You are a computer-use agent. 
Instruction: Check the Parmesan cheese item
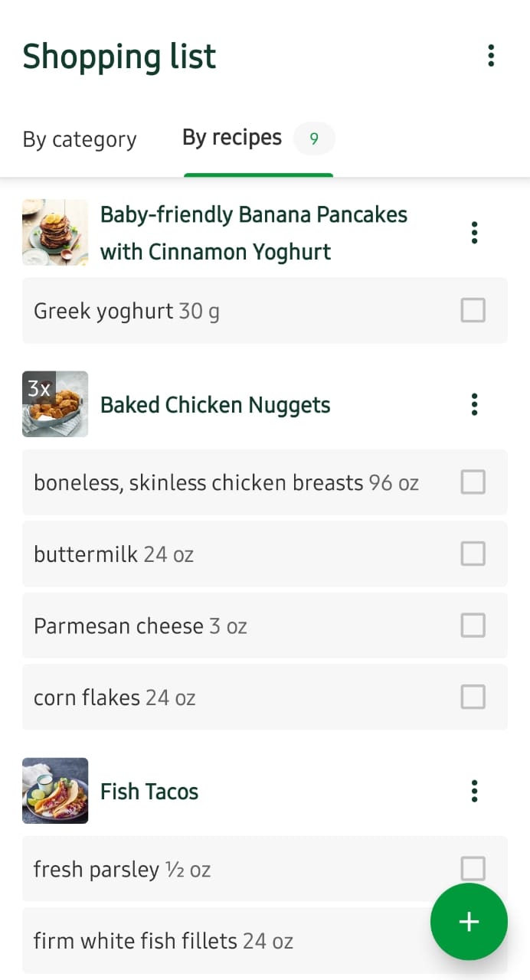(x=473, y=626)
